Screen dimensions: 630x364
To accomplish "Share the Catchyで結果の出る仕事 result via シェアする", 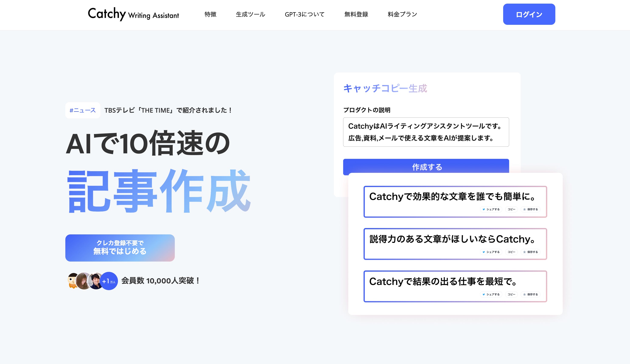I will [491, 294].
